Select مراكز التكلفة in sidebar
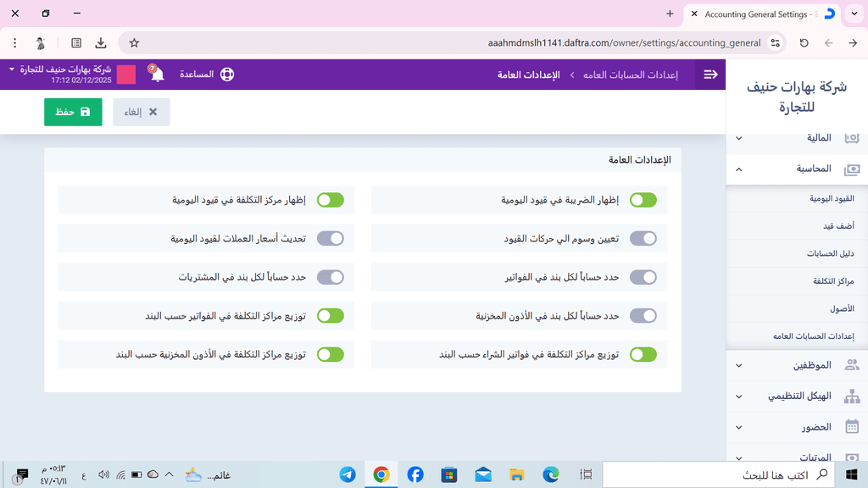868x488 pixels. (836, 281)
